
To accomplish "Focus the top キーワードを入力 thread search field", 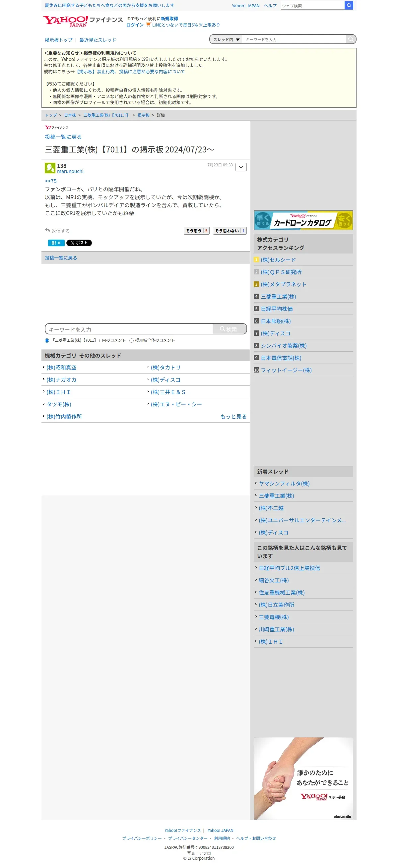I will pyautogui.click(x=294, y=39).
